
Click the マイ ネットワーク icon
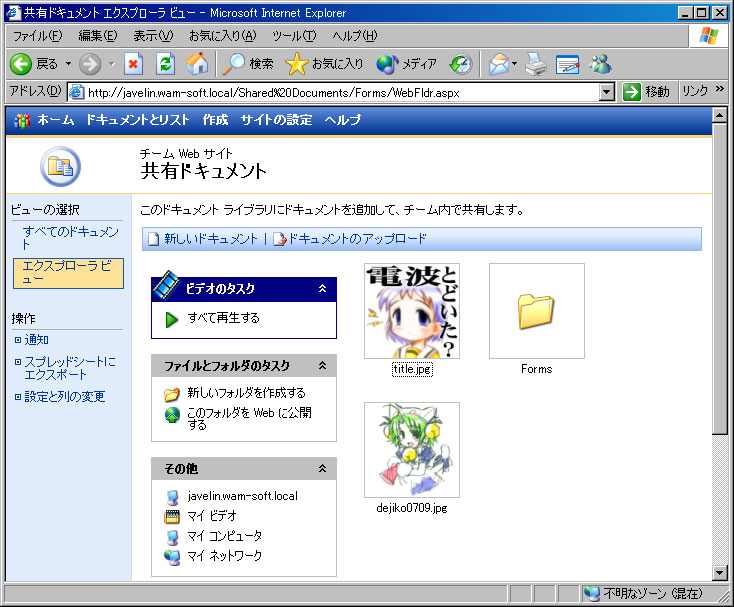tap(172, 556)
